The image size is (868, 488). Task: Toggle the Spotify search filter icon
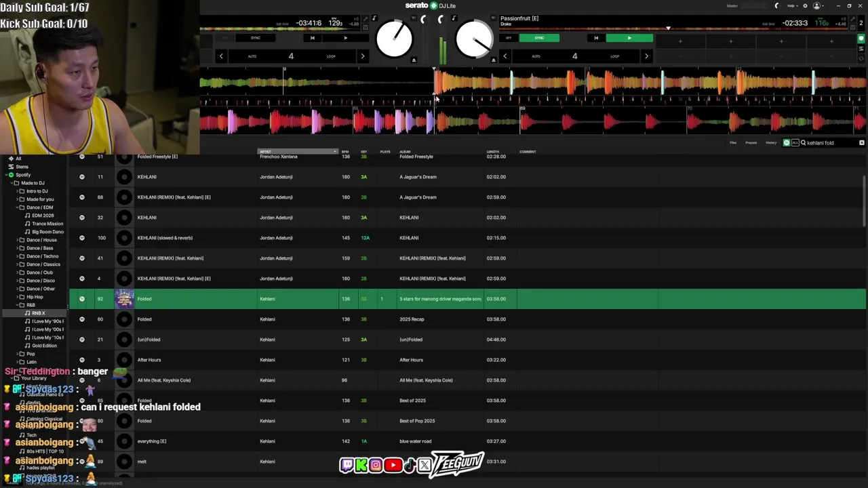pos(787,143)
